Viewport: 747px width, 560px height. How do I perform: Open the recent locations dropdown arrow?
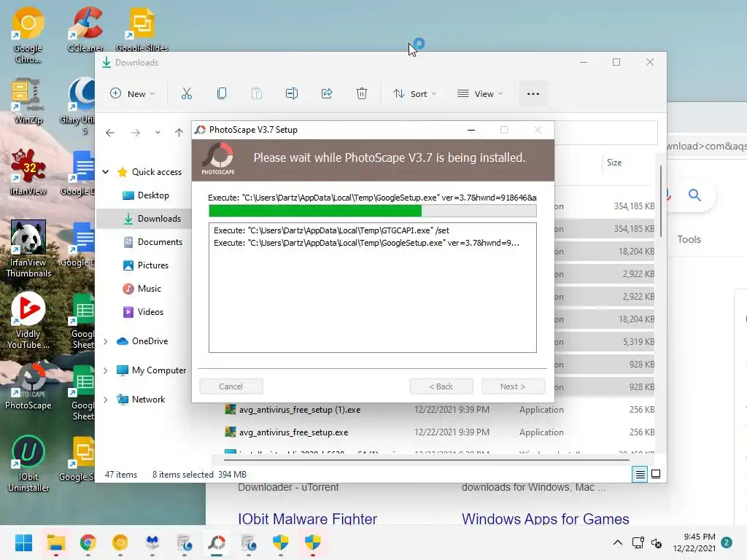coord(158,133)
